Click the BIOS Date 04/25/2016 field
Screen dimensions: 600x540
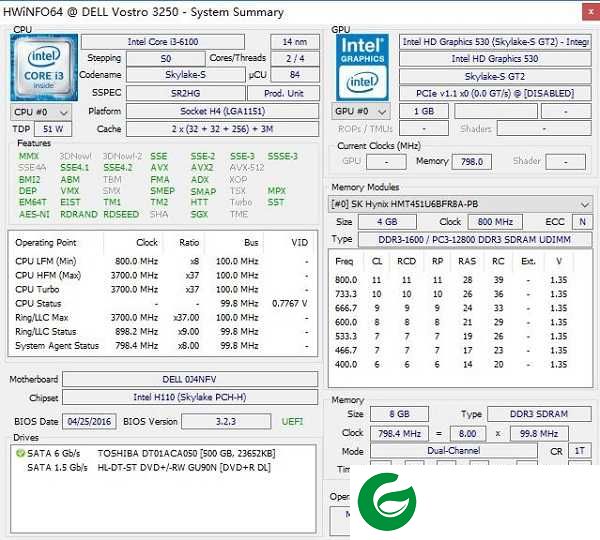click(89, 422)
